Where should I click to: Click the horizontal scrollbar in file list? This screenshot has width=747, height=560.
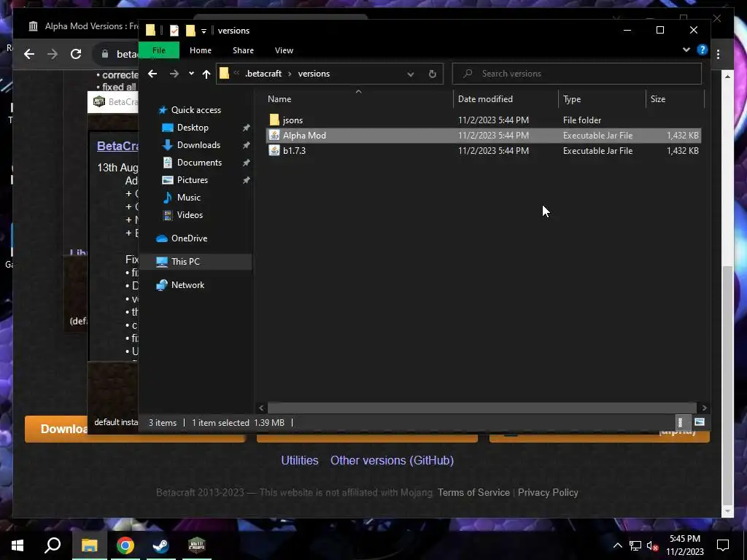point(482,408)
